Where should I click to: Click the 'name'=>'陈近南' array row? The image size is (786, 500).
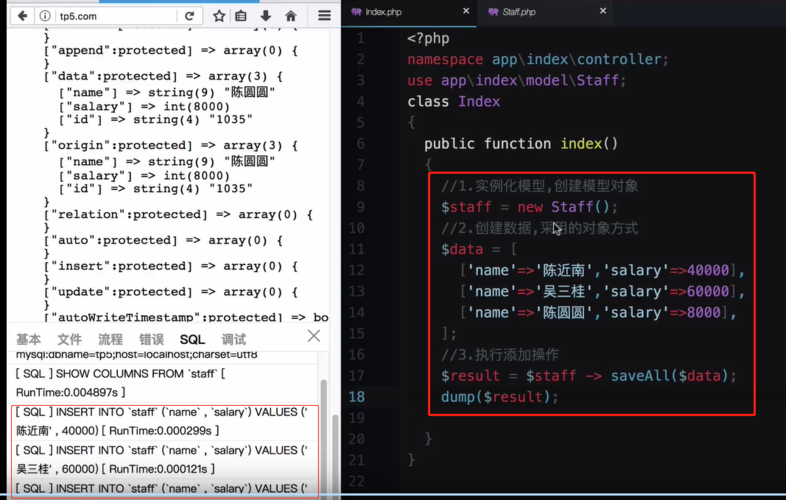click(602, 270)
